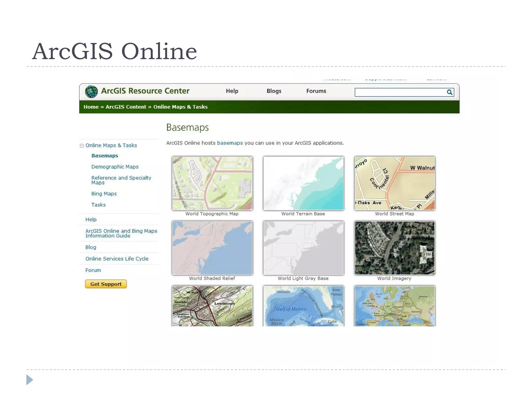Open Reference and Specialty Maps link
Viewport: 532px width, 399px height.
[121, 180]
